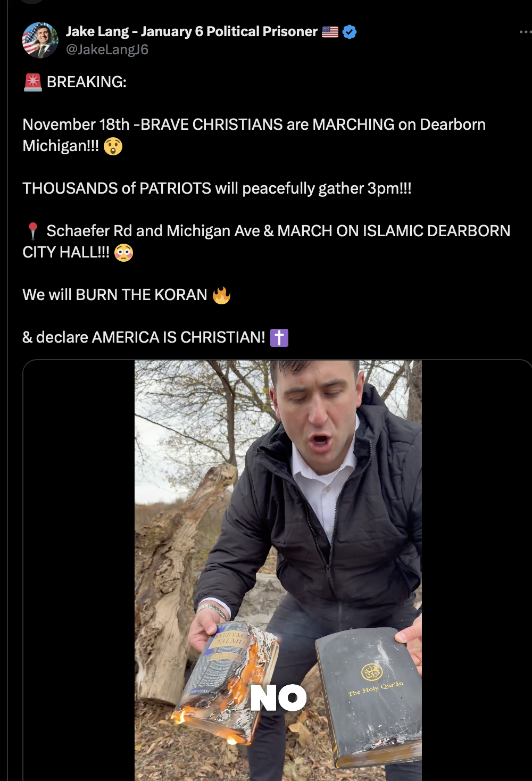
Task: Click the black book with gold emblem
Action: click(x=370, y=692)
